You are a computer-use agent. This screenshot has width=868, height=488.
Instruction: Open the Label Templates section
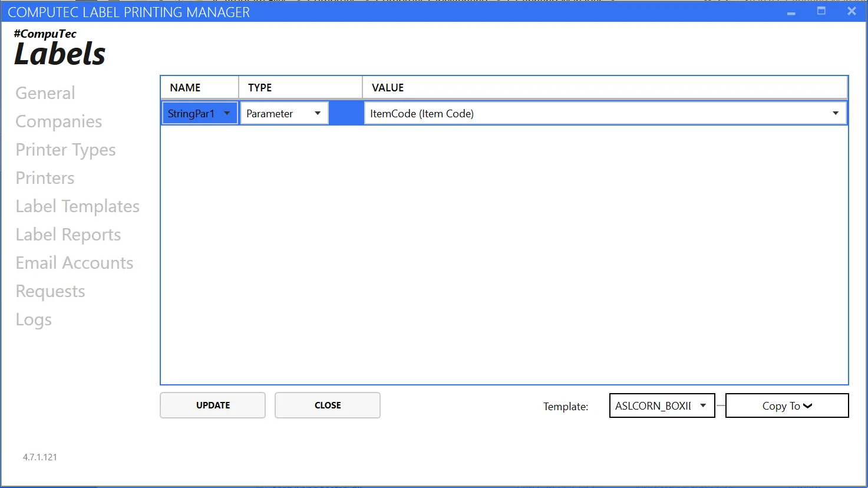(x=77, y=206)
